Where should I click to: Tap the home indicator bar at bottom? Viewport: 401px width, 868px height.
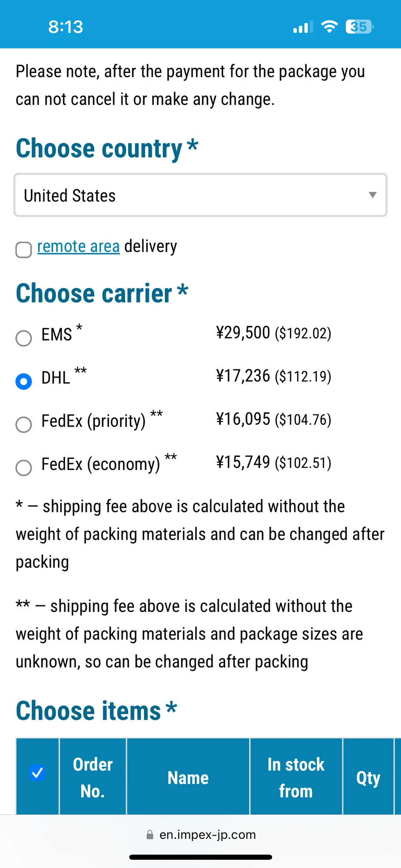pos(201,857)
